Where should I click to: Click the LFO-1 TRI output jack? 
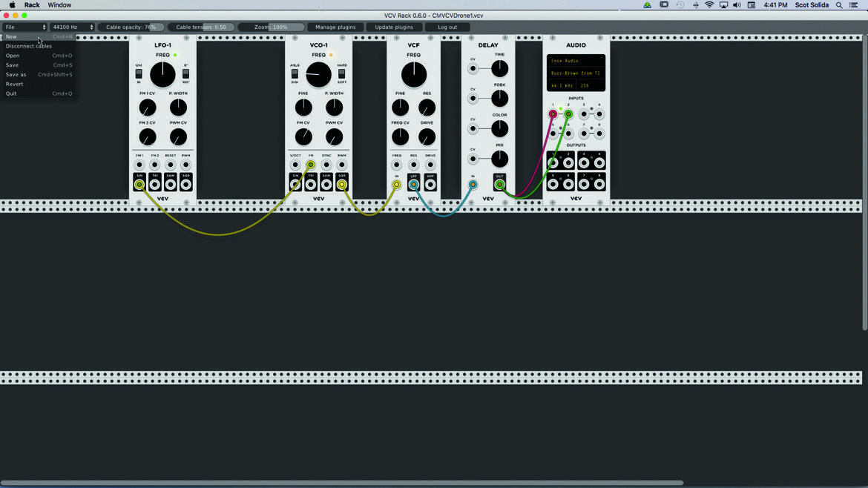[x=155, y=184]
